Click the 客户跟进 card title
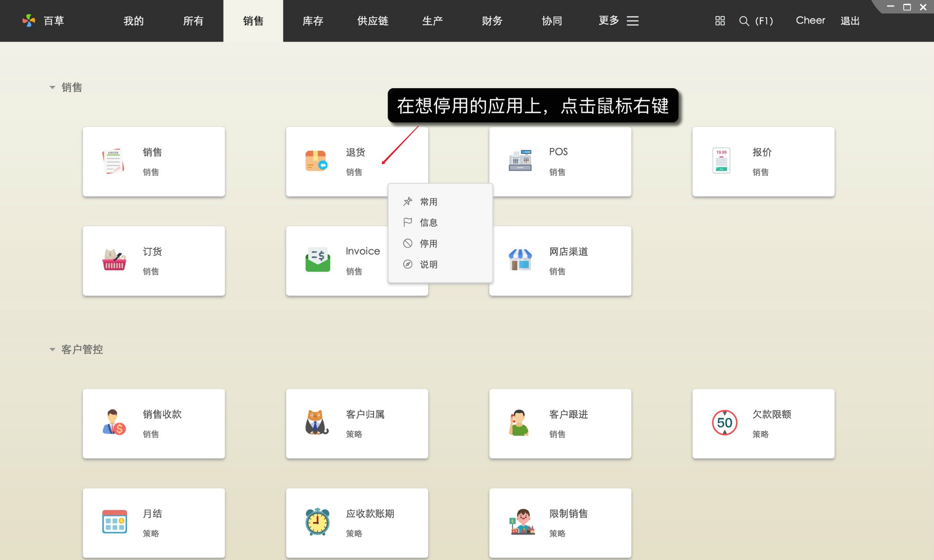 click(x=568, y=414)
